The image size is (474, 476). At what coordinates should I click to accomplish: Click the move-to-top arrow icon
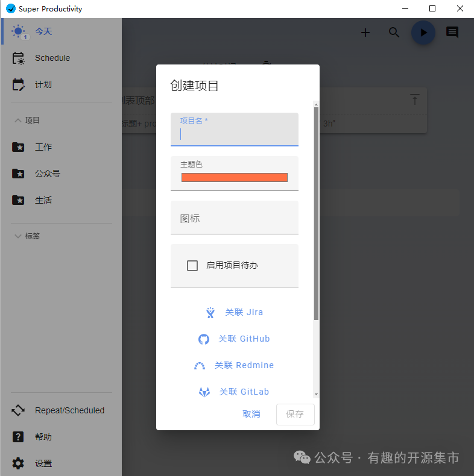pyautogui.click(x=415, y=99)
